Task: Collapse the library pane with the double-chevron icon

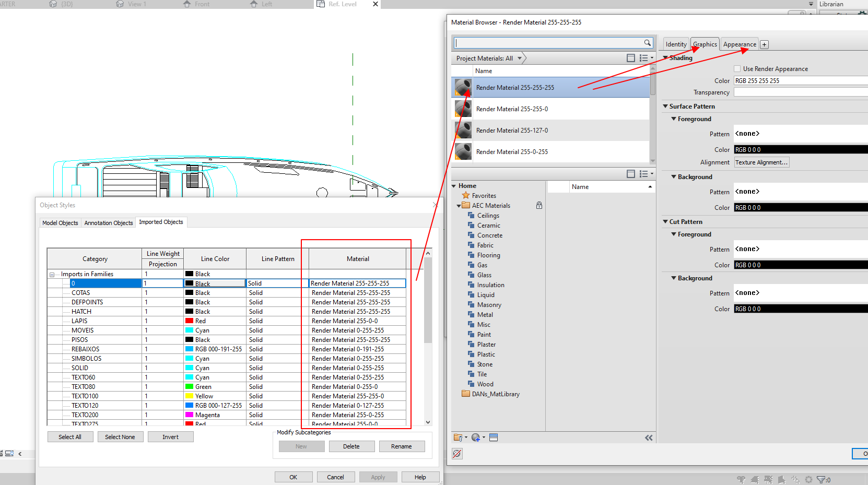Action: 649,437
